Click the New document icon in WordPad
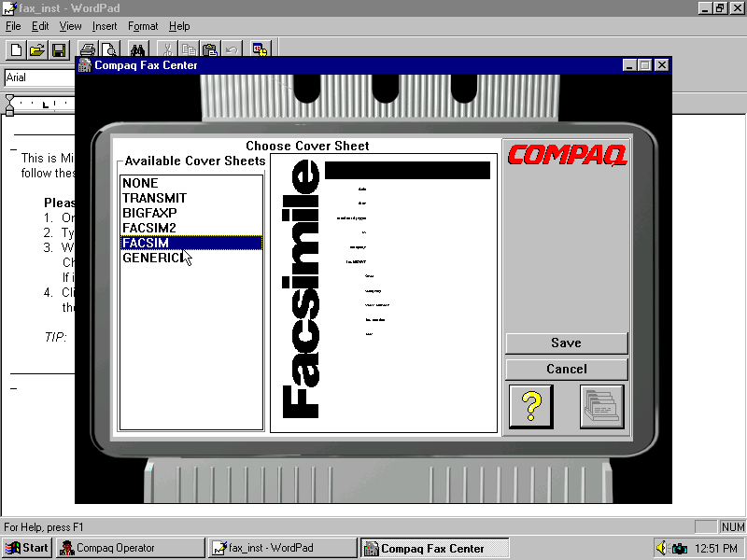Image resolution: width=747 pixels, height=560 pixels. [16, 50]
